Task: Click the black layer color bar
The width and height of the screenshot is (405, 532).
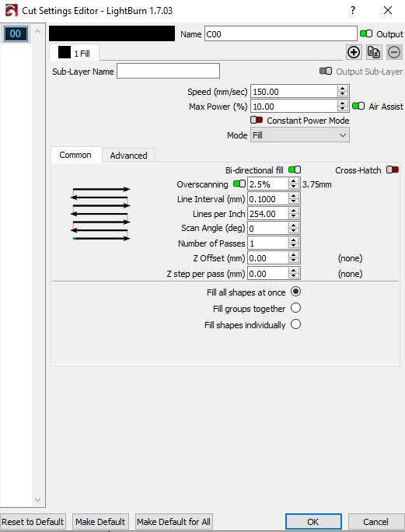Action: (x=112, y=33)
